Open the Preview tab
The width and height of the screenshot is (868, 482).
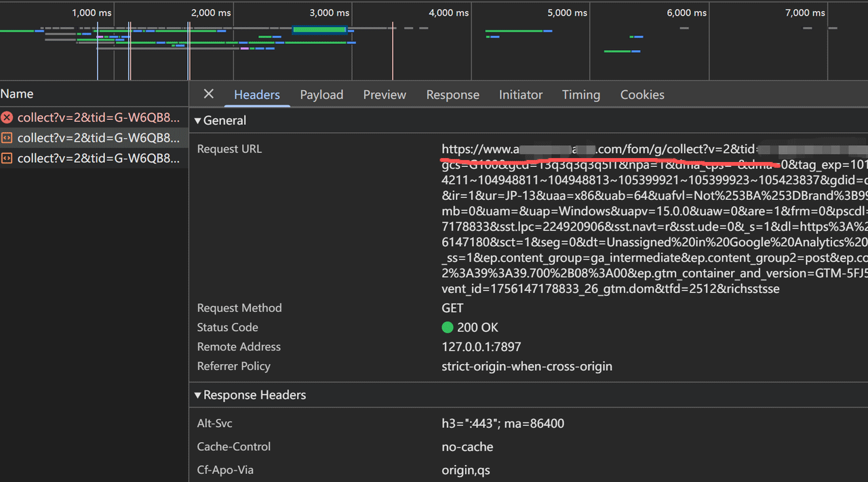coord(384,95)
